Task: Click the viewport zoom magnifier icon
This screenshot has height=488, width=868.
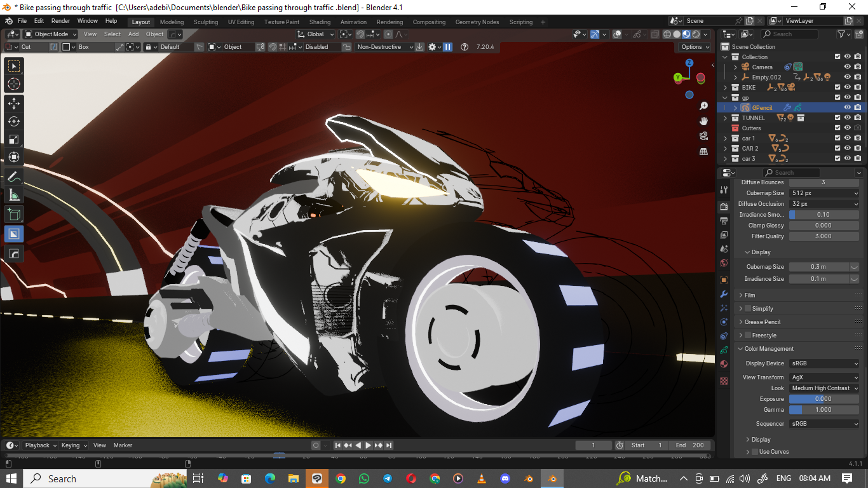Action: point(703,105)
